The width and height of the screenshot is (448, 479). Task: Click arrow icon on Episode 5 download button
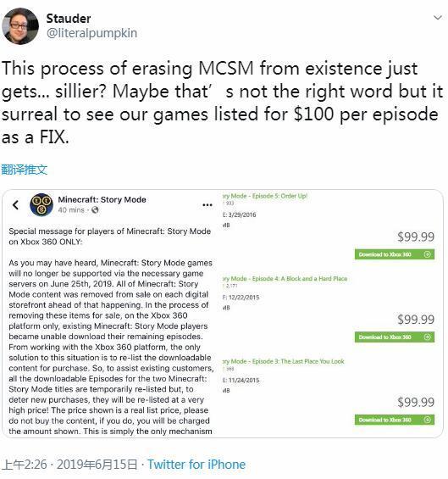pyautogui.click(x=428, y=254)
